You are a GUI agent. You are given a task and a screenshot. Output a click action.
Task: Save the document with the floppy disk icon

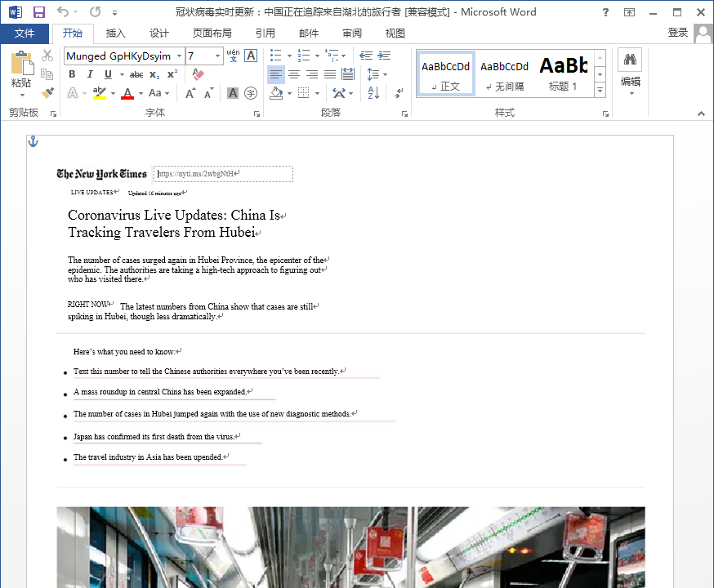pos(39,12)
